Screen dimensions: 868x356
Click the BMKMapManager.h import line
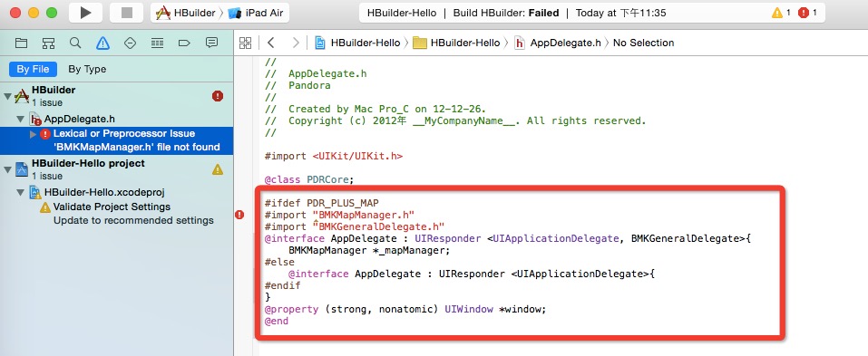[x=340, y=215]
